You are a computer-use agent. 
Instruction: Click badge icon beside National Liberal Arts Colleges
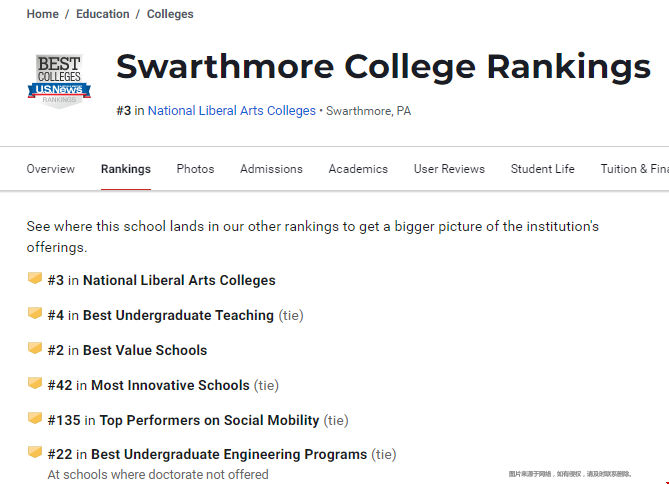(x=35, y=279)
